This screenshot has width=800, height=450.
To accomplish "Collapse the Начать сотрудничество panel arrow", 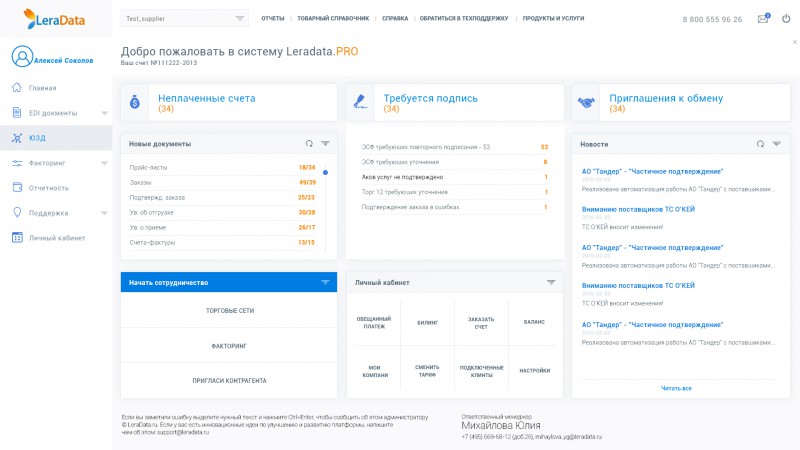I will 325,282.
